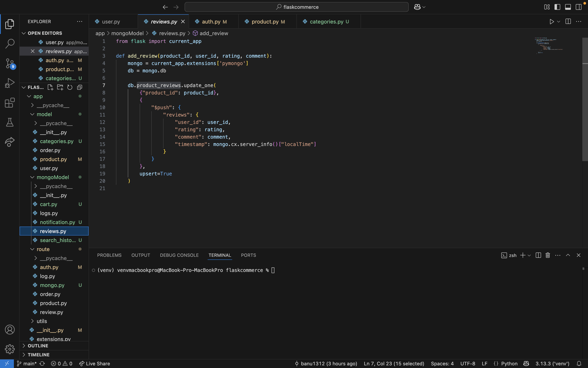Collapse the FLAS... project section
This screenshot has width=588, height=368.
(23, 87)
